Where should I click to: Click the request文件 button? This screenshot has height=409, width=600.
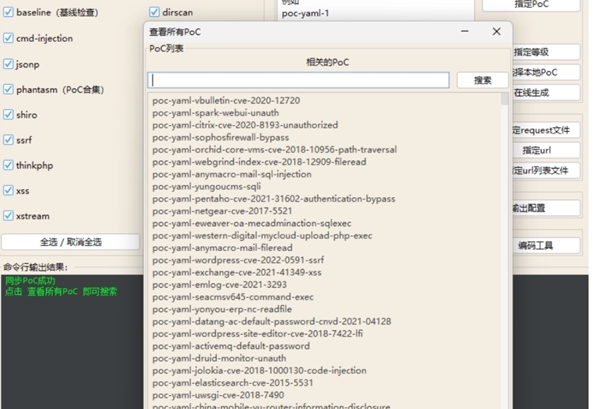tap(546, 130)
